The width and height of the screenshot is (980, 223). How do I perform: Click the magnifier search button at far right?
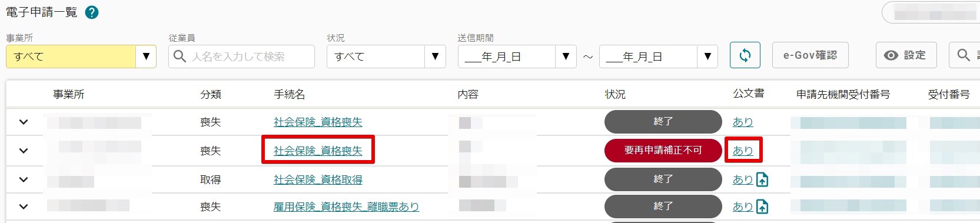(x=964, y=55)
